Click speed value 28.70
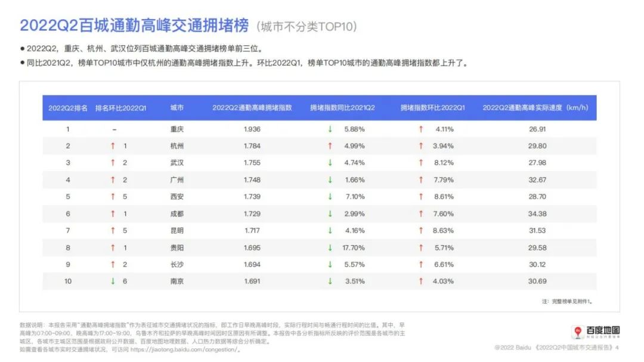 537,197
